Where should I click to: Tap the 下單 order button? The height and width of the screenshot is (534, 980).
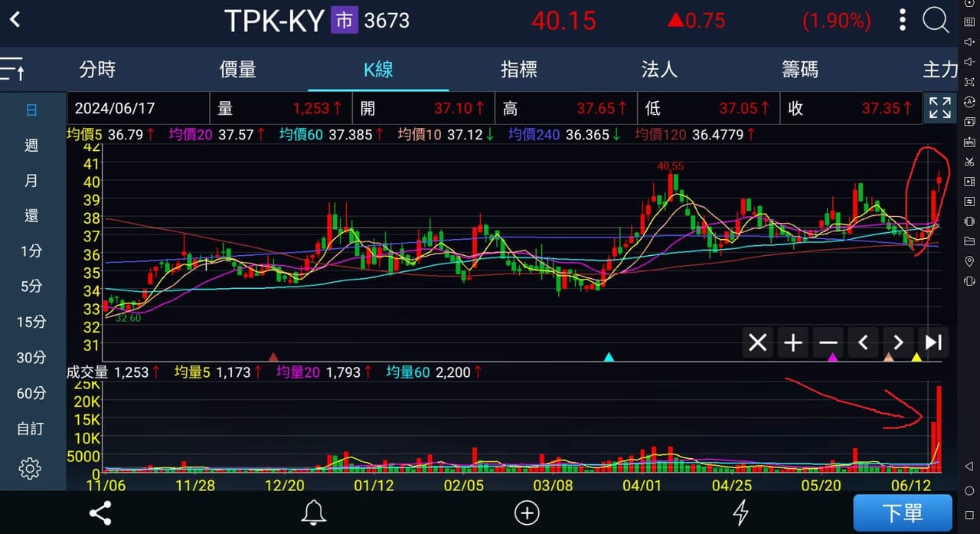[903, 513]
